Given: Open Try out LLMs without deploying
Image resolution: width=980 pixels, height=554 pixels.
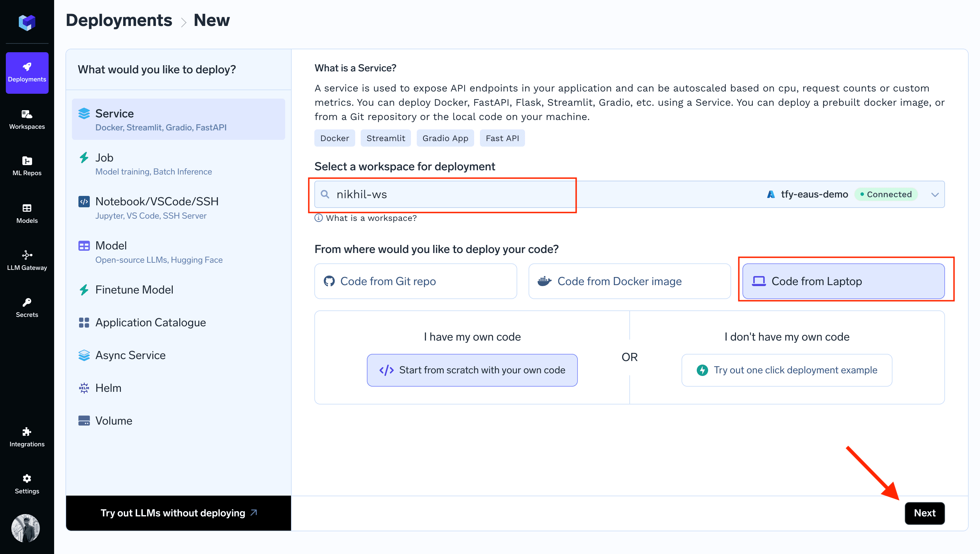Looking at the screenshot, I should (179, 513).
